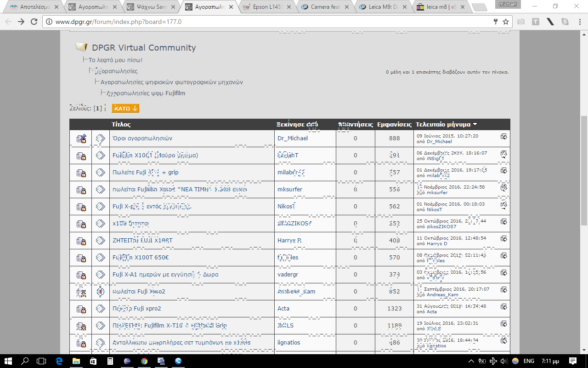Open last post icon in vadergr row
This screenshot has height=368, width=588.
click(503, 273)
